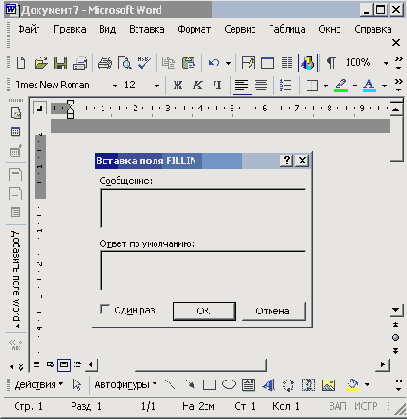This screenshot has height=419, width=407.
Task: Open print preview with magnifier icon
Action: pyautogui.click(x=125, y=63)
